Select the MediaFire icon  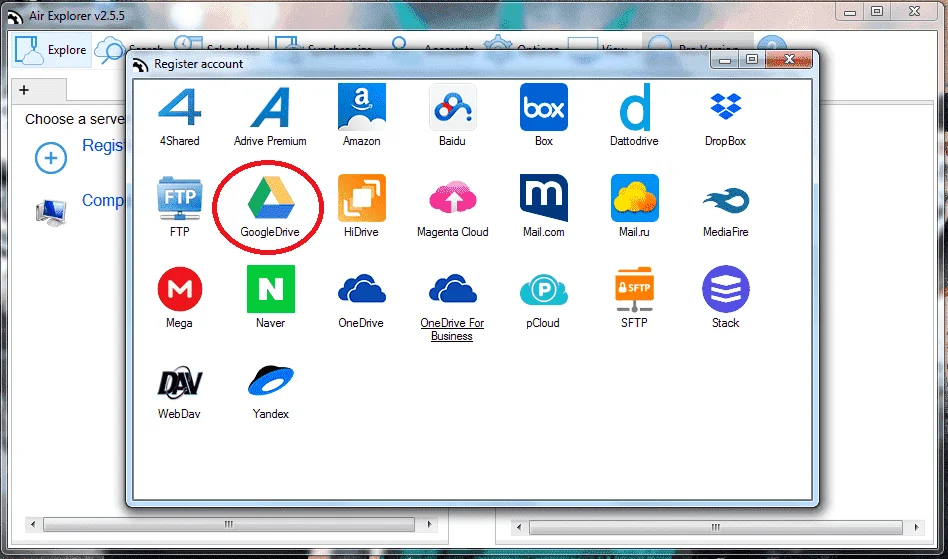[726, 200]
